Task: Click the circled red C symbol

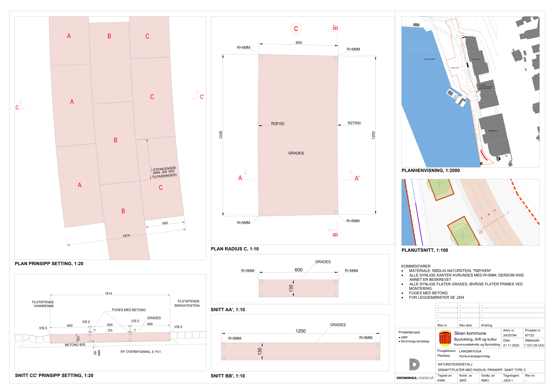Action: click(x=296, y=28)
